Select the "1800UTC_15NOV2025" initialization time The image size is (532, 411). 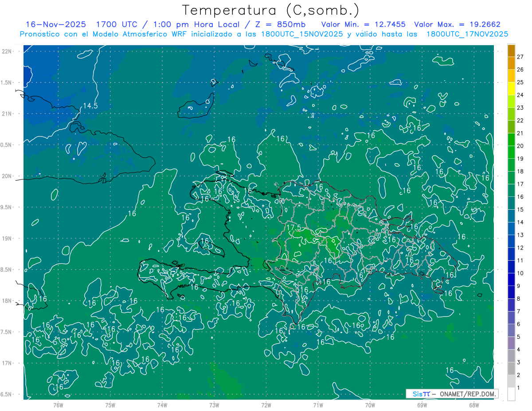click(301, 34)
